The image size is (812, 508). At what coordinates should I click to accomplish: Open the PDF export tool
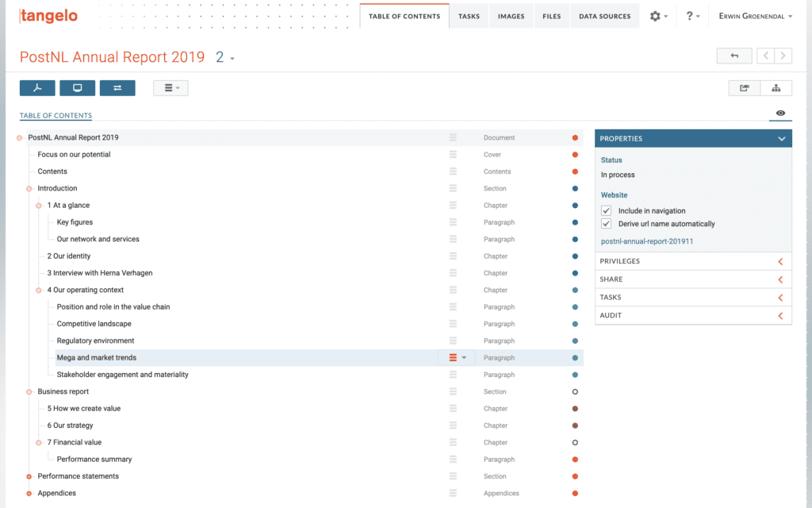[37, 87]
